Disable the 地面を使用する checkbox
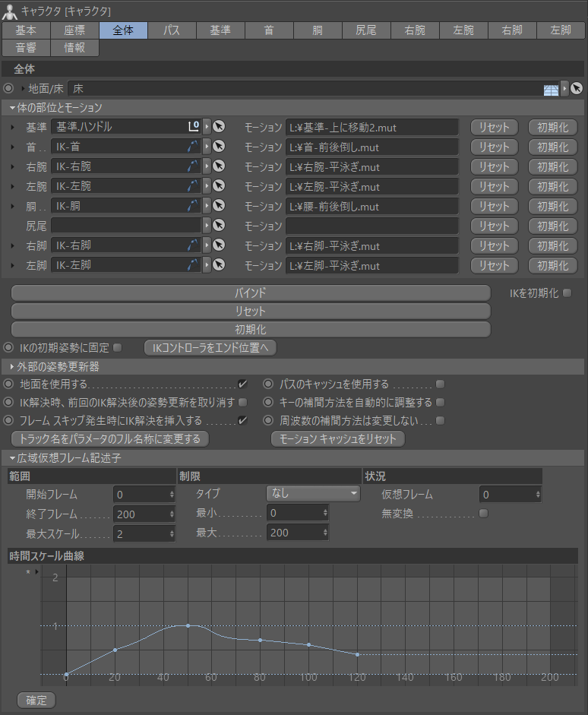This screenshot has width=588, height=715. [242, 384]
